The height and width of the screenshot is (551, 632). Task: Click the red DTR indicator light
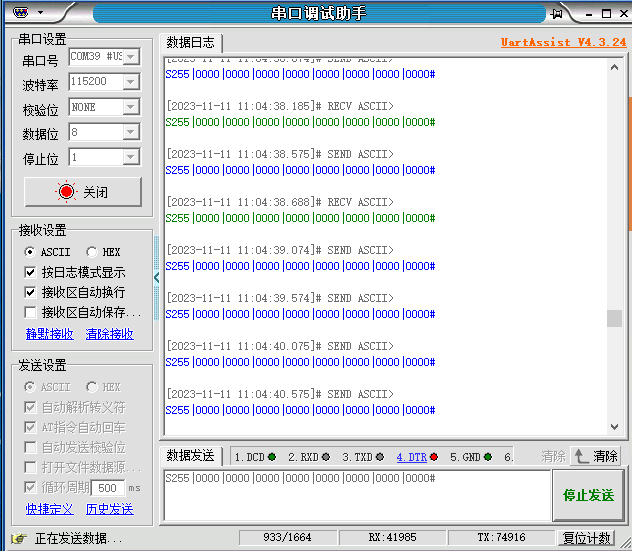click(x=434, y=457)
